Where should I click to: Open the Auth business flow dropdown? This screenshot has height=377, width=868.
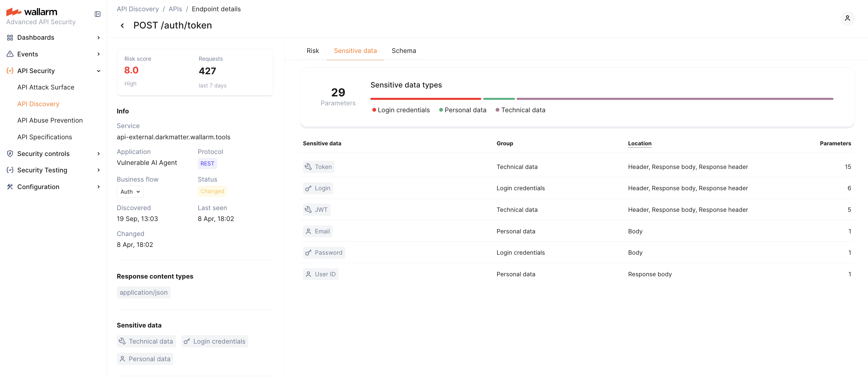130,191
